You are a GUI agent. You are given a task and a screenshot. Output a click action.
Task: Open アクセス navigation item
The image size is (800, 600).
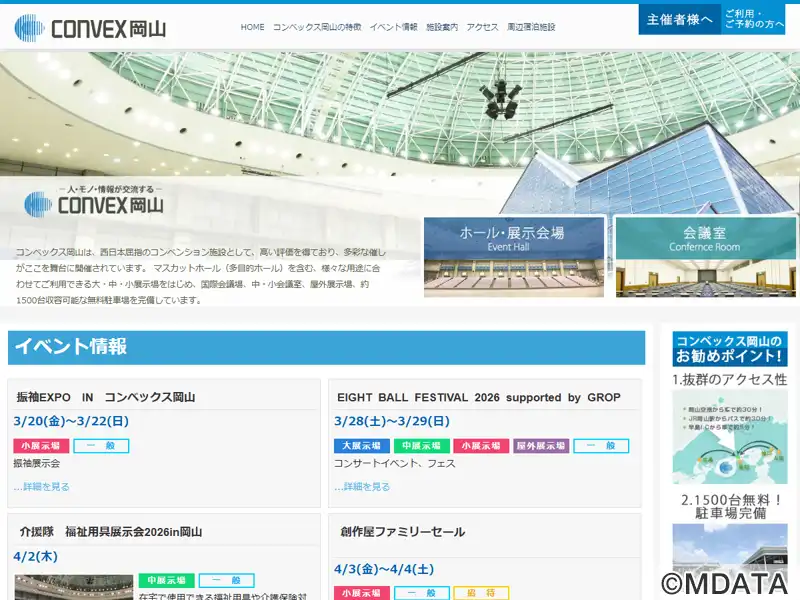[x=482, y=27]
